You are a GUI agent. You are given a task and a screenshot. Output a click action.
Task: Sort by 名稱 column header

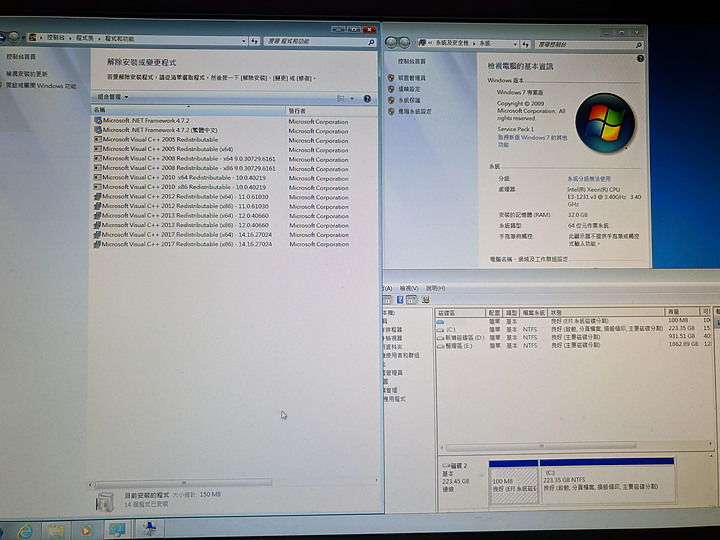(x=188, y=110)
